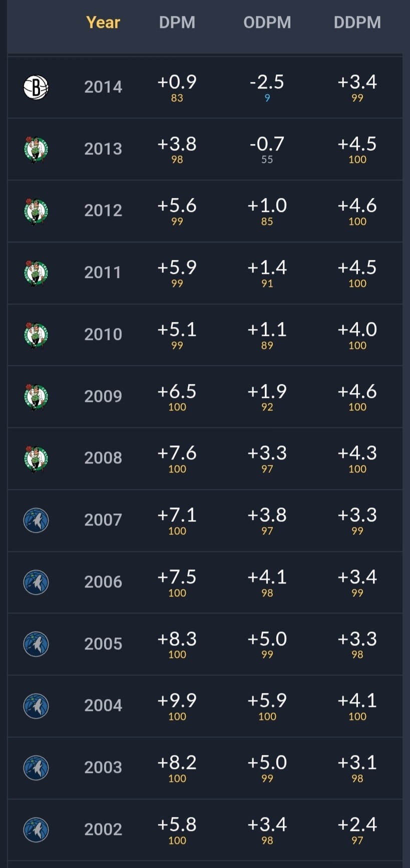Sort by the DPM column header
Viewport: 410px width, 868px height.
coord(177,22)
